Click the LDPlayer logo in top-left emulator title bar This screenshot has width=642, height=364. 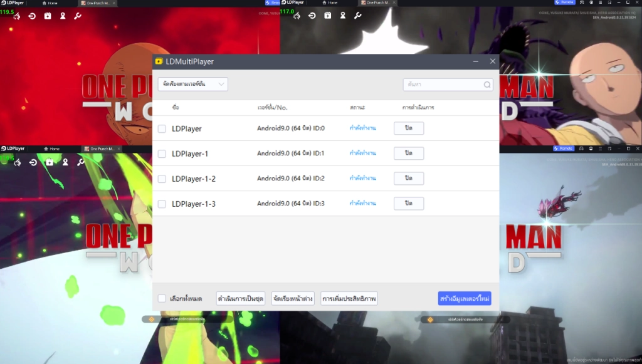click(13, 3)
